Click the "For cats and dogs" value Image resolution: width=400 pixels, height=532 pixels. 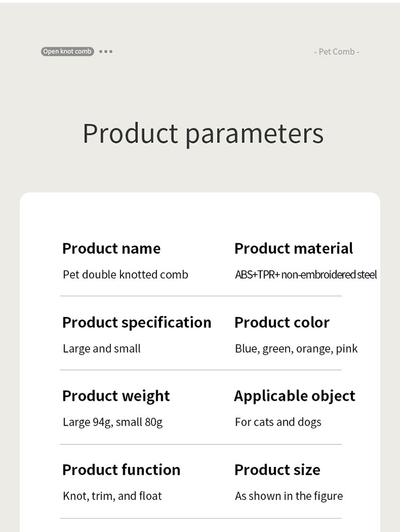pyautogui.click(x=278, y=422)
